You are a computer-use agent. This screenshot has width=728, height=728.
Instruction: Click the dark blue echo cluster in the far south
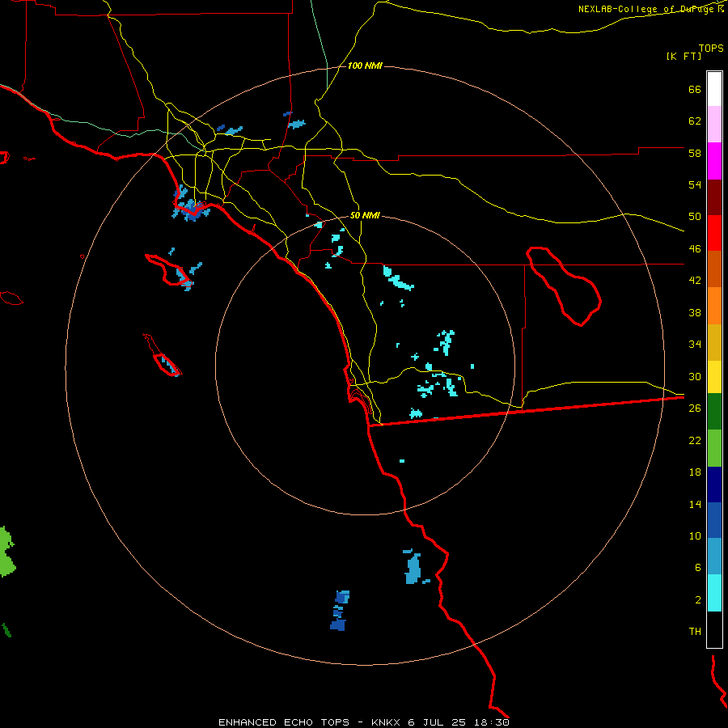(340, 611)
